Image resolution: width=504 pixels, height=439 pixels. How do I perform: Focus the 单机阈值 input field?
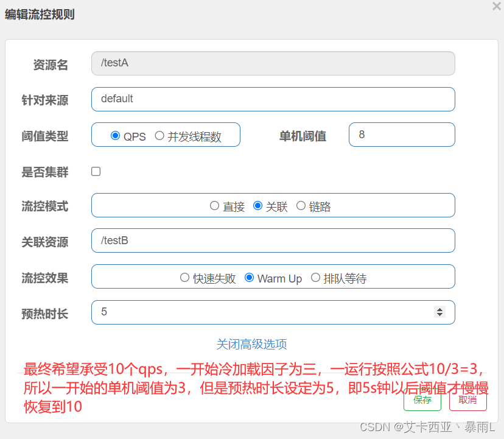402,135
